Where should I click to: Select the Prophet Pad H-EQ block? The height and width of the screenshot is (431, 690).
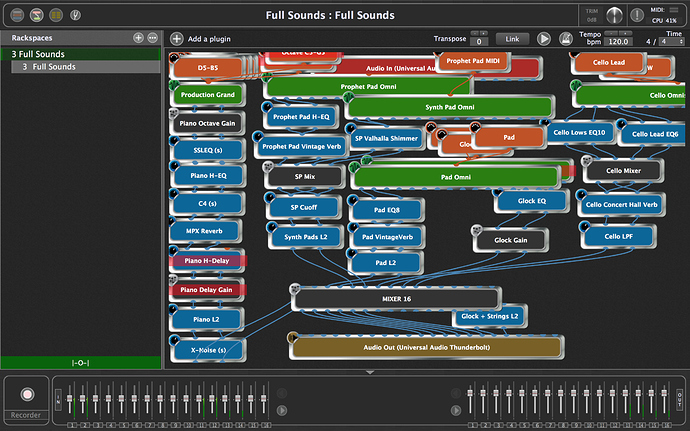[301, 117]
